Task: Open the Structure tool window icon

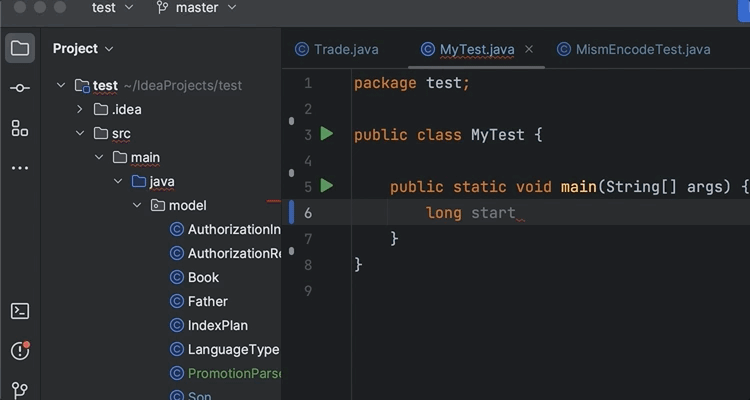Action: tap(20, 128)
